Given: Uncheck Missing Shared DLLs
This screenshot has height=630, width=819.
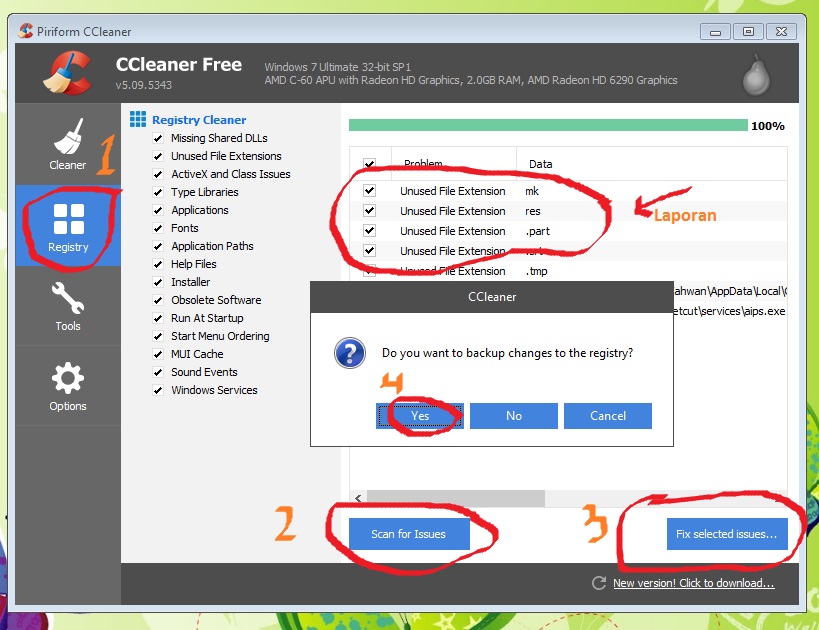Looking at the screenshot, I should tap(158, 138).
